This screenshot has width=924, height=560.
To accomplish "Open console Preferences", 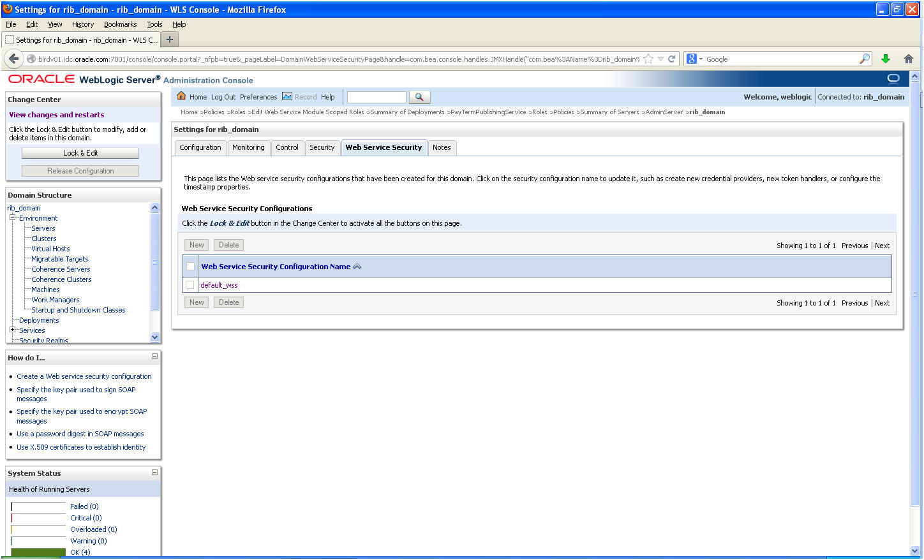I will tap(258, 97).
